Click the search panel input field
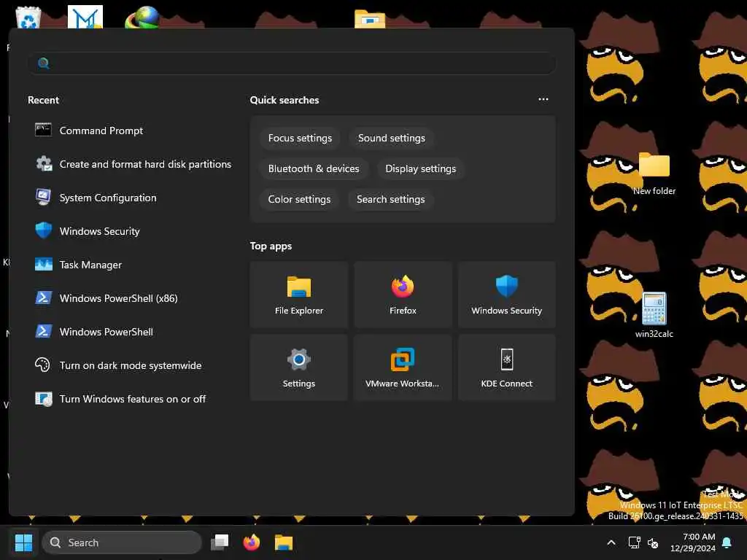Viewport: 747px width, 560px height. click(x=292, y=63)
